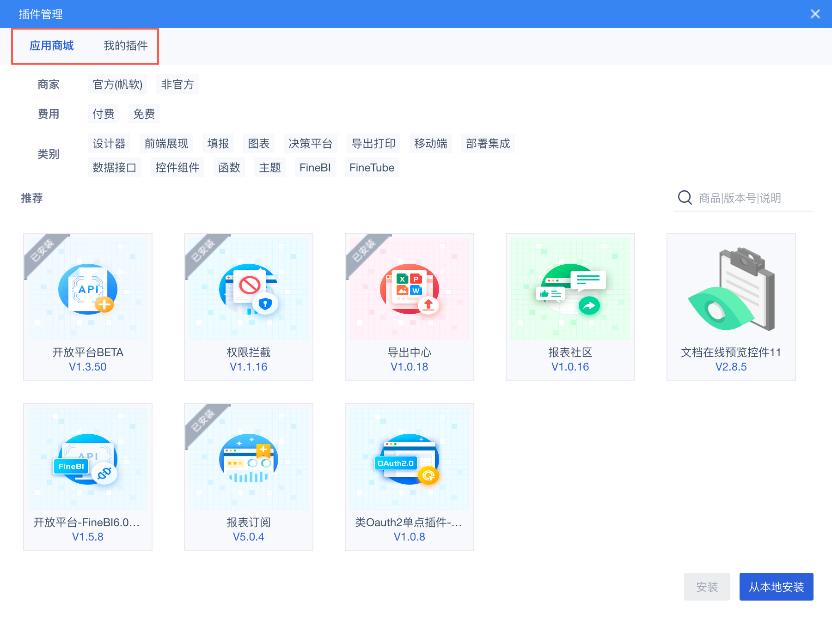Close the 插件管理 dialog
Viewport: 832px width, 644px height.
(815, 14)
